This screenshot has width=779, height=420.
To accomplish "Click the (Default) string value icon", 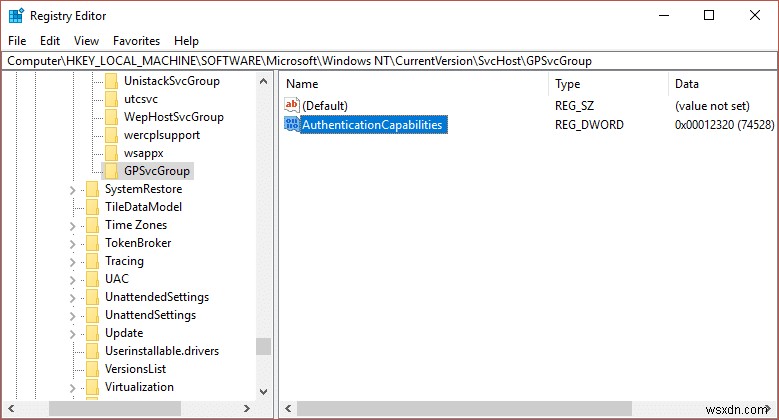I will pyautogui.click(x=292, y=105).
